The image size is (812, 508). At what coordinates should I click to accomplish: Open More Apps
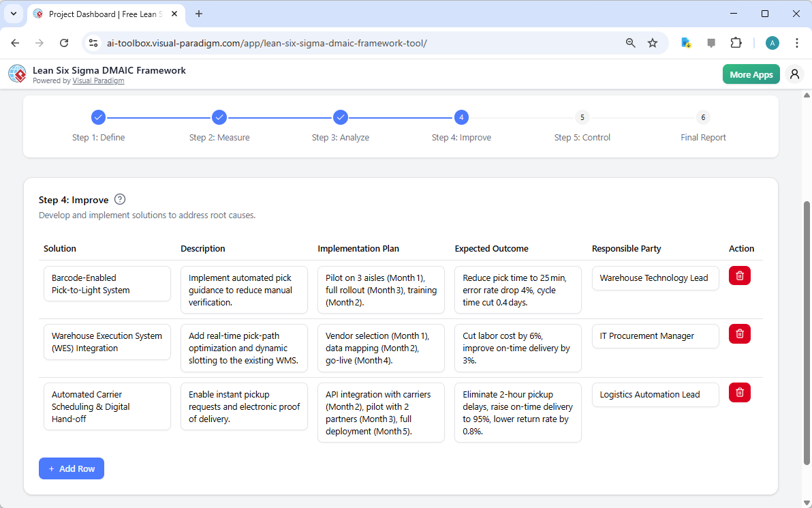point(751,74)
